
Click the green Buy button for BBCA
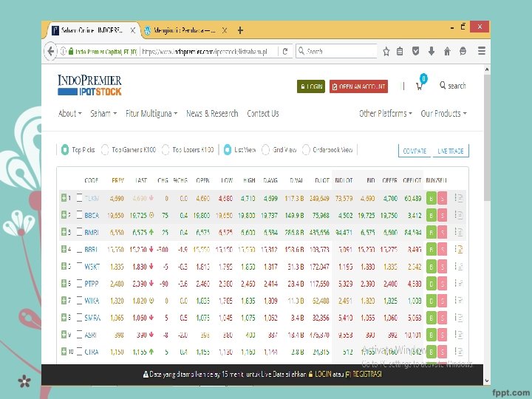(x=432, y=215)
